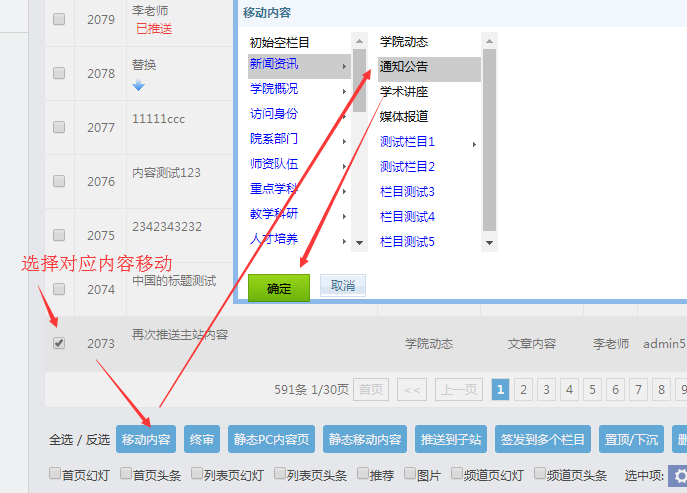
Task: Enable the 首页幻灯 checkbox
Action: click(x=56, y=475)
